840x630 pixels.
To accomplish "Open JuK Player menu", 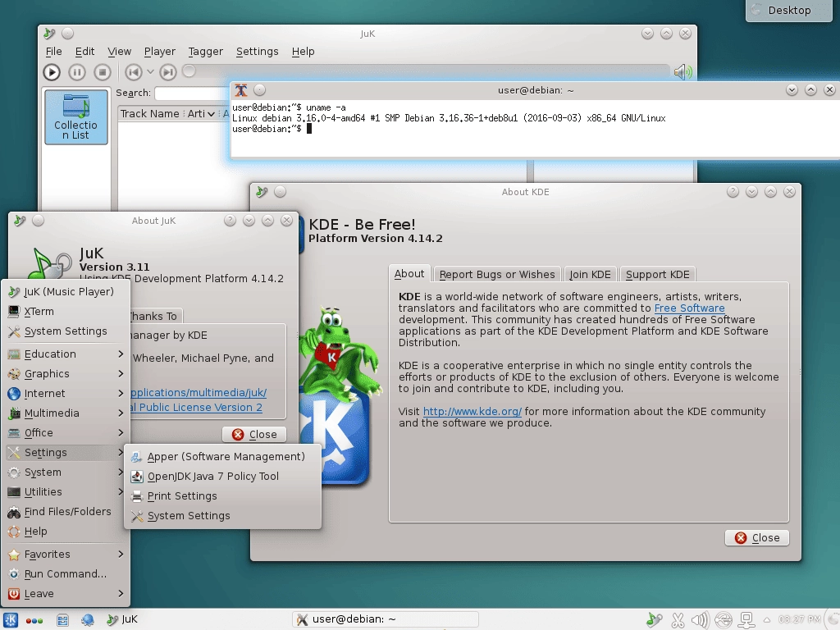I will coord(160,52).
